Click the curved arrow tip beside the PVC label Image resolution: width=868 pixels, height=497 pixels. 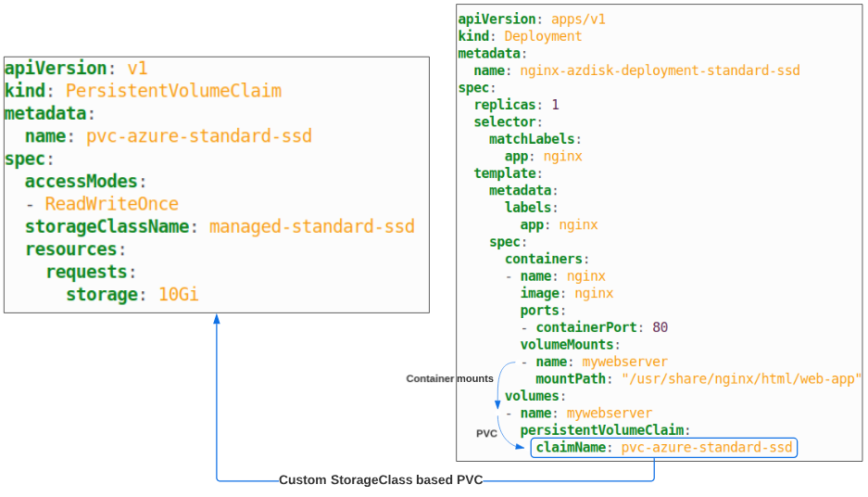pyautogui.click(x=524, y=446)
